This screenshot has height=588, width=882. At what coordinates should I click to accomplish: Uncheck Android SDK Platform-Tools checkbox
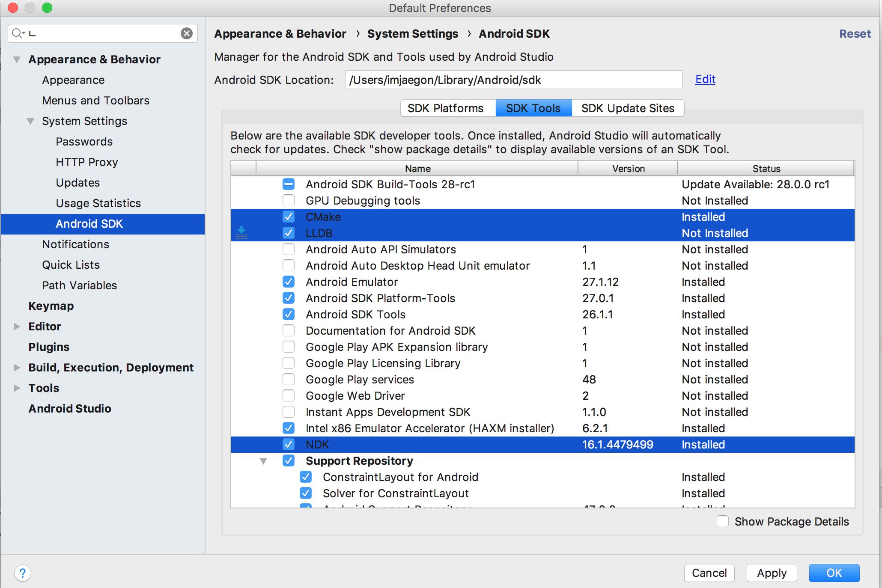click(289, 298)
